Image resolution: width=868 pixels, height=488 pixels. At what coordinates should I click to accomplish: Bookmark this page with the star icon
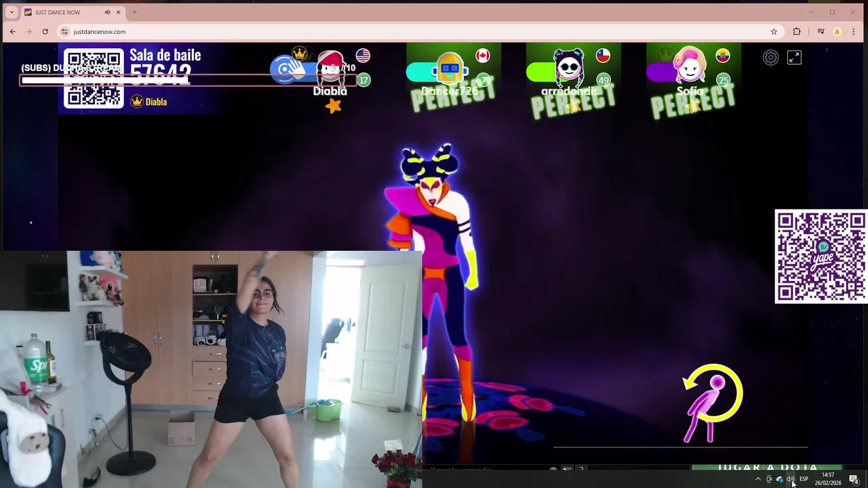pos(773,31)
